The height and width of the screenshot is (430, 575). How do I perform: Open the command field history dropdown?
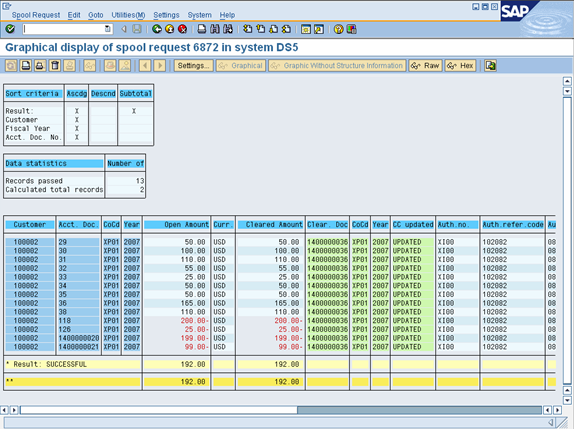coord(107,29)
